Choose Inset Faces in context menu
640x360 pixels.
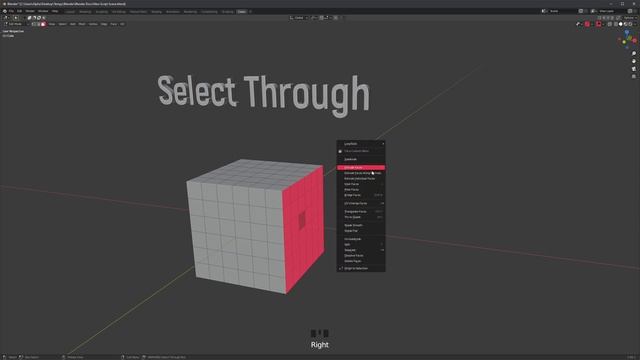pos(361,184)
